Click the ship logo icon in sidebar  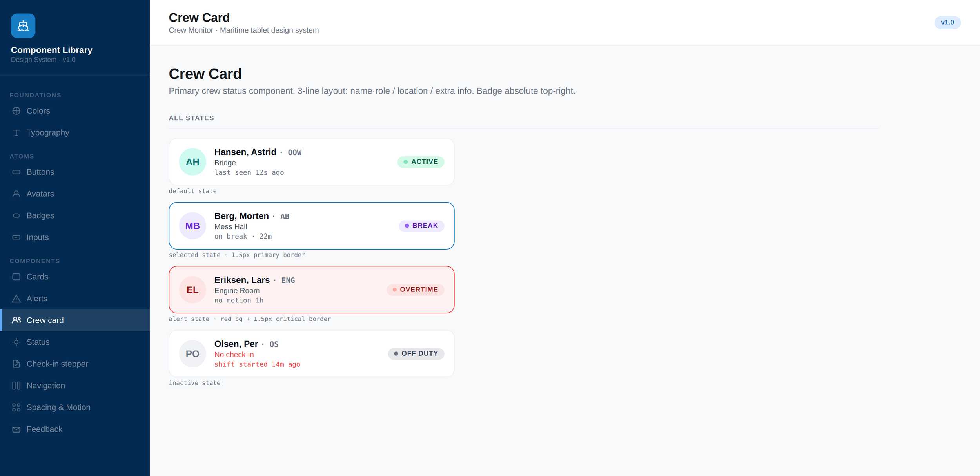(x=23, y=26)
